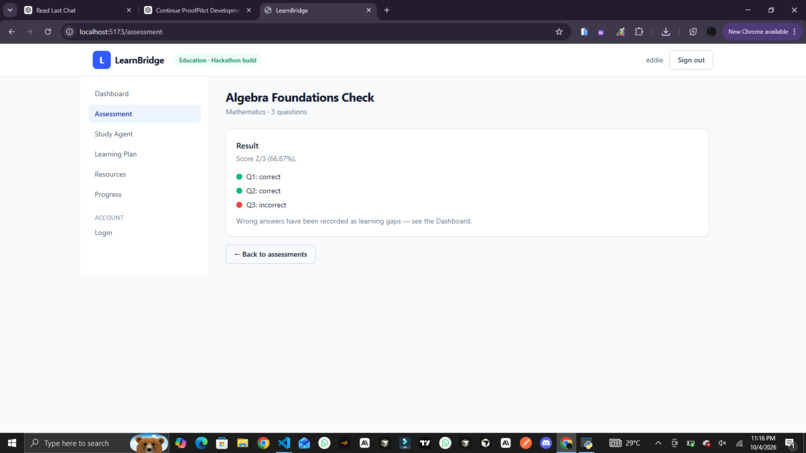This screenshot has height=453, width=806.
Task: Open the Python app in the taskbar
Action: point(587,443)
